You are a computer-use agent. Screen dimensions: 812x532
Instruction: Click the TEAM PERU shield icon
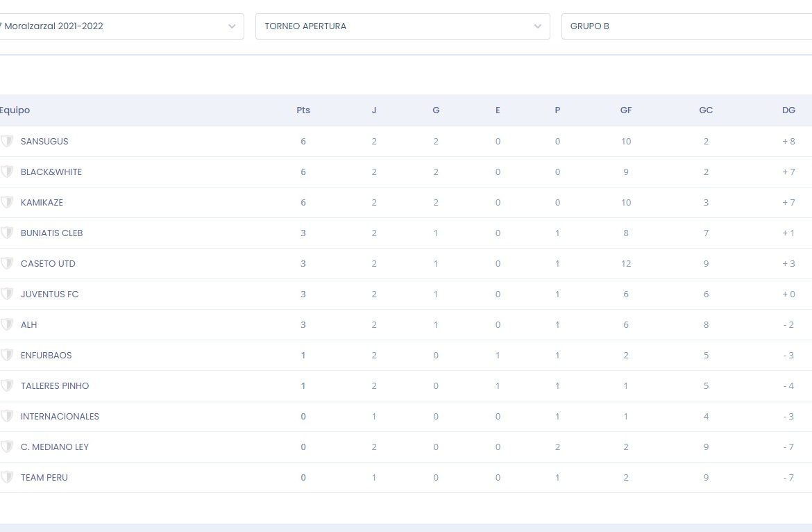7,478
